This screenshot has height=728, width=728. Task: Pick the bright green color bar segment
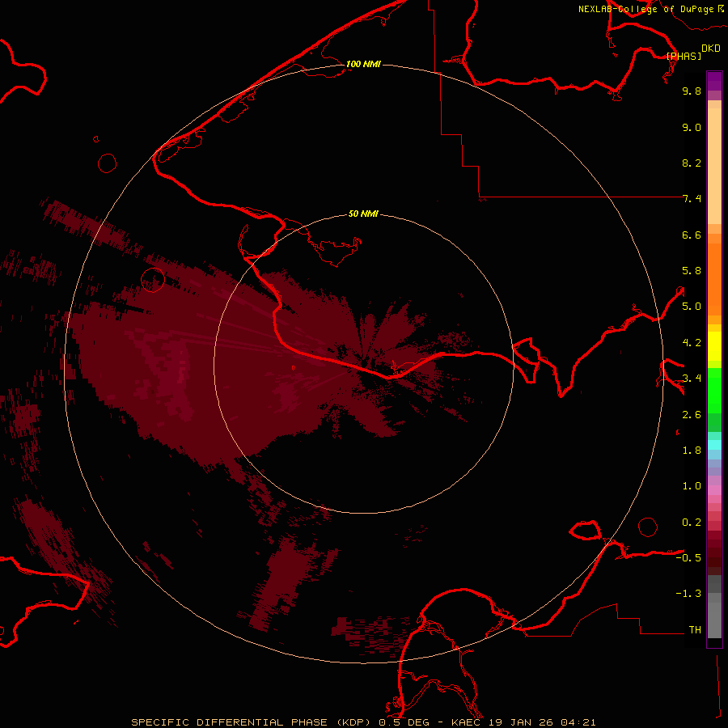(x=714, y=391)
